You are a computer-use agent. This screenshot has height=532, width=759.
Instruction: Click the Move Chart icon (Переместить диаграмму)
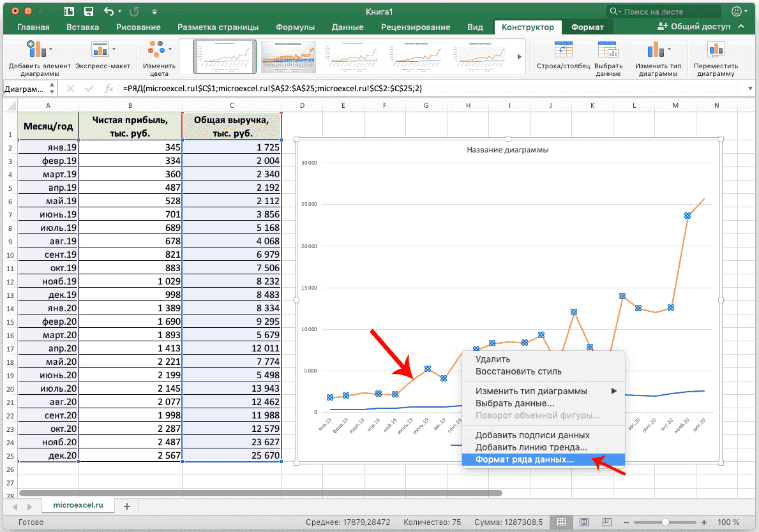[716, 51]
